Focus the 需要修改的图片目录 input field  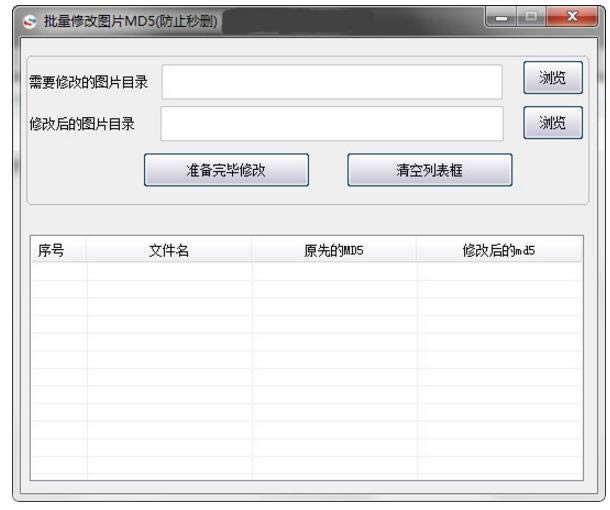[x=332, y=82]
